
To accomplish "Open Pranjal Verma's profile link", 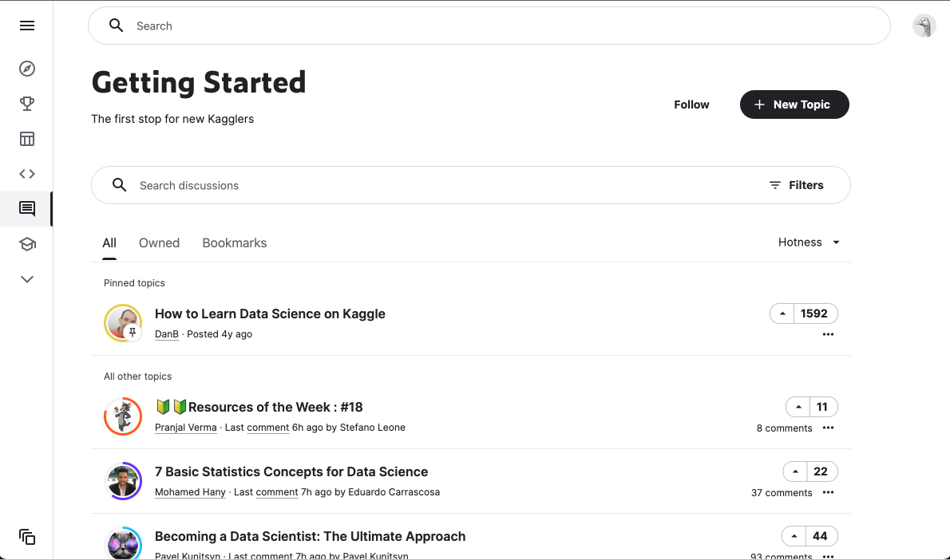I will [x=185, y=428].
